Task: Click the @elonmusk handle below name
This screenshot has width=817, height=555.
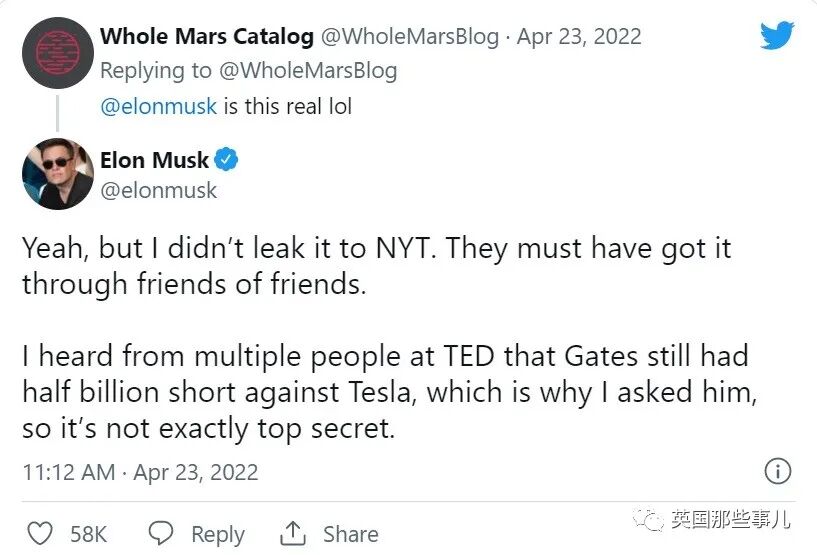Action: 158,189
